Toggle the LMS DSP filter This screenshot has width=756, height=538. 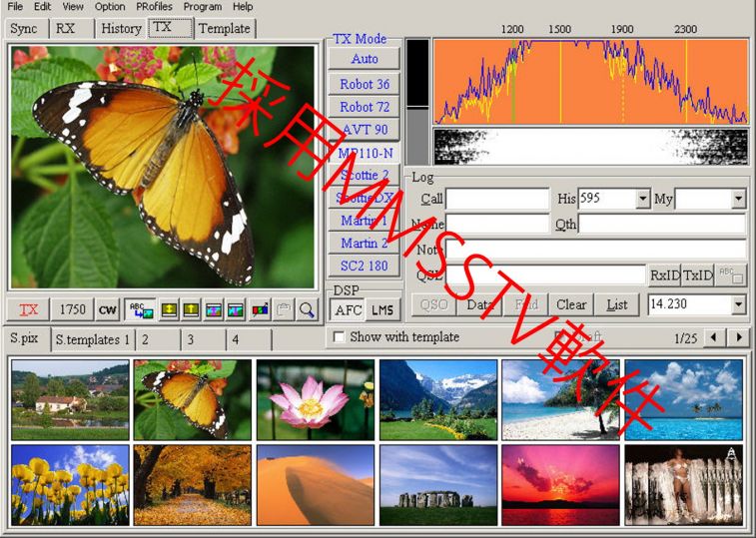[382, 309]
